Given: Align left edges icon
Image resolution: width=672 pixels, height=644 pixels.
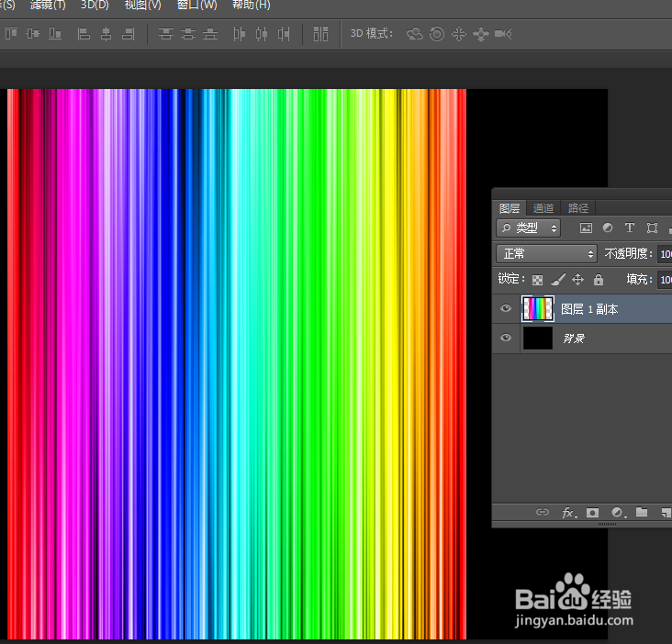Looking at the screenshot, I should pos(84,33).
